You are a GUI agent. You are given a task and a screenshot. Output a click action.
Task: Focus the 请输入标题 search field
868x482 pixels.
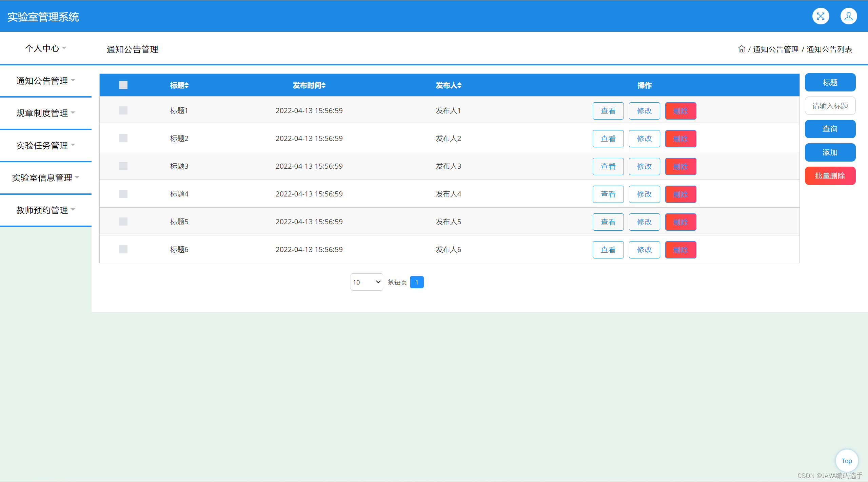[x=830, y=106]
